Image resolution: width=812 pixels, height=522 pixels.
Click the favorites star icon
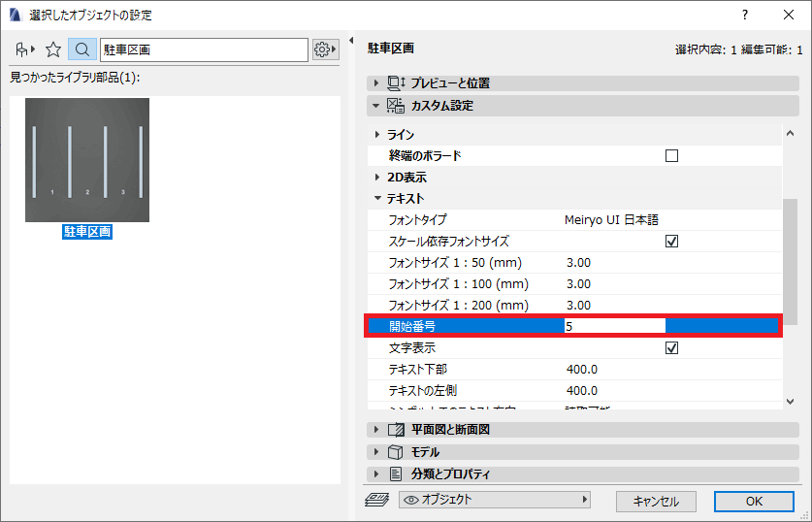[53, 49]
